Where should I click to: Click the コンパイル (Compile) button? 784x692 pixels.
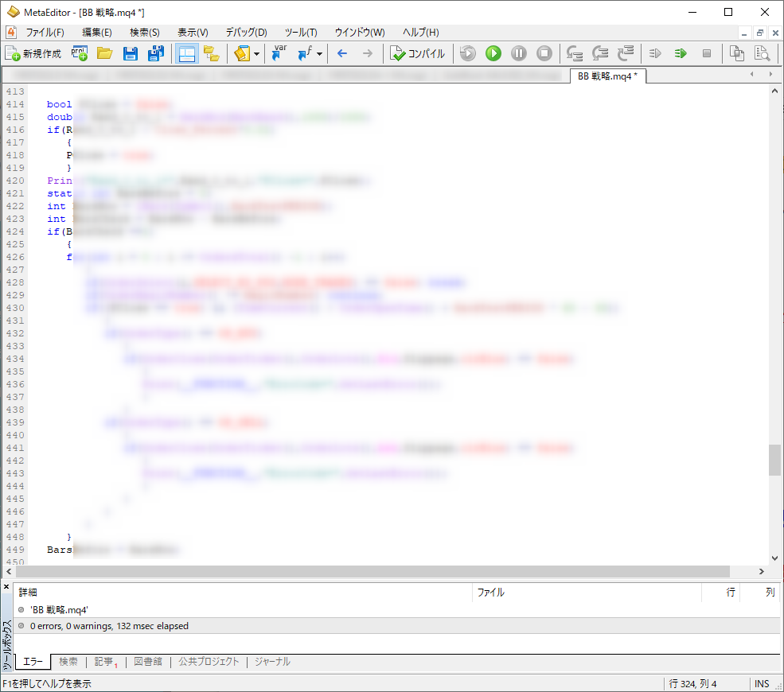click(418, 53)
